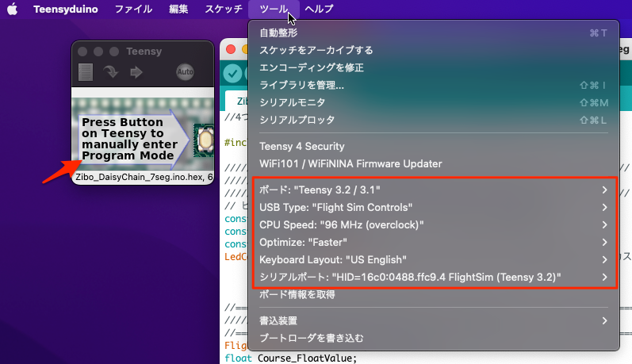
Task: Open the Apple menu
Action: coord(13,9)
